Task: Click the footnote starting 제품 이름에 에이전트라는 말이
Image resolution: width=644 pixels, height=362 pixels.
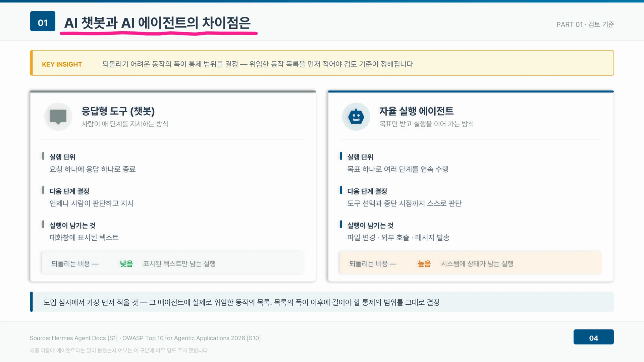Action: point(119,351)
